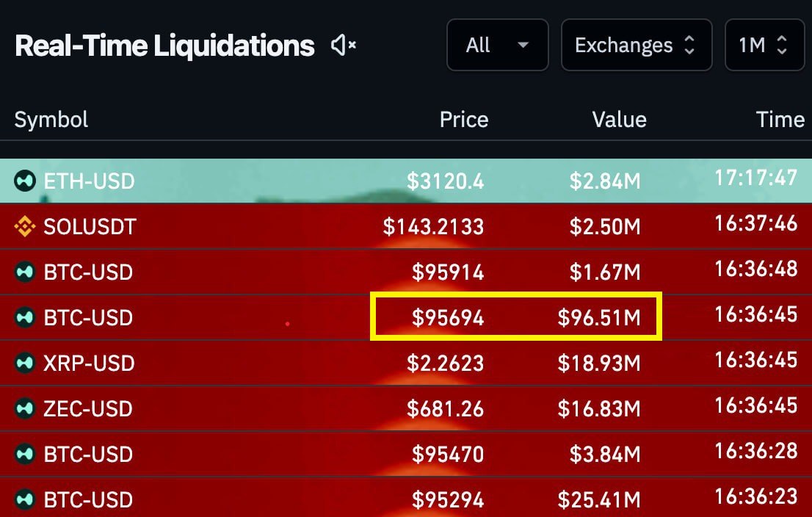The width and height of the screenshot is (812, 517).
Task: Click the Binance icon beside SOLUSDT
Action: pos(25,227)
